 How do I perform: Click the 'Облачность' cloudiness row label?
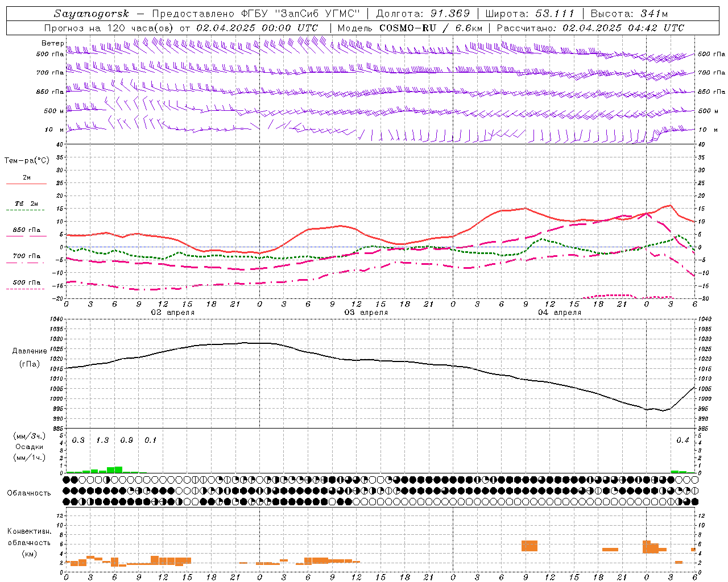tap(28, 493)
